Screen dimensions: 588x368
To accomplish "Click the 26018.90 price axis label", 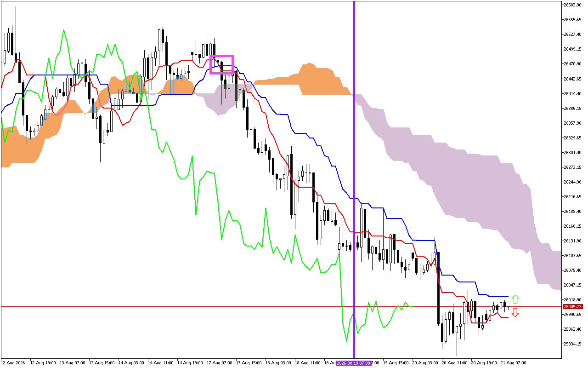I will 572,299.
